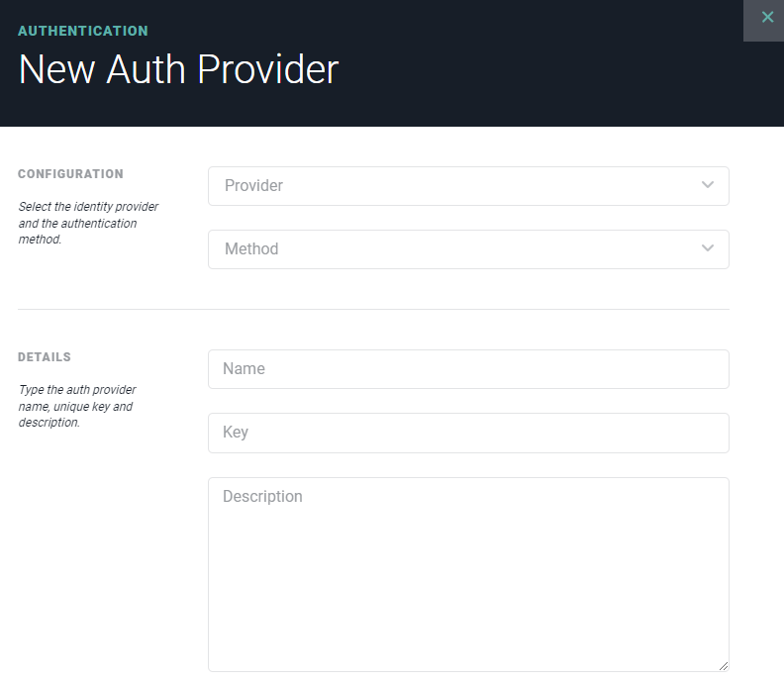
Task: Click the auth provider name help text
Action: coord(77,406)
